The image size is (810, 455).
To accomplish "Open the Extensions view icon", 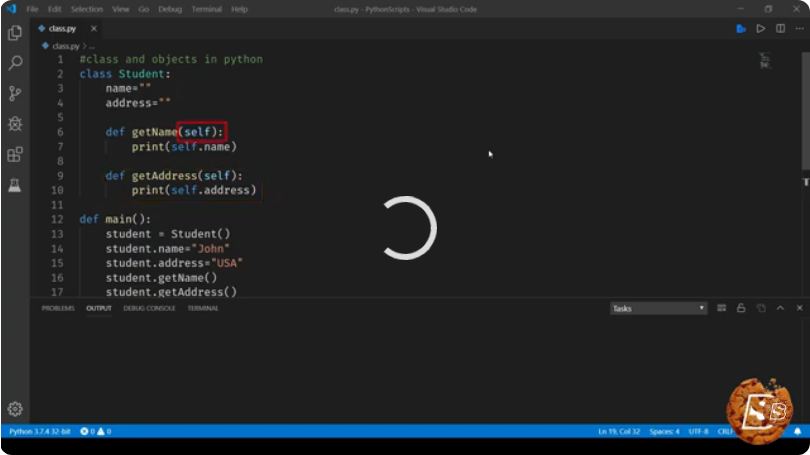I will click(x=15, y=154).
